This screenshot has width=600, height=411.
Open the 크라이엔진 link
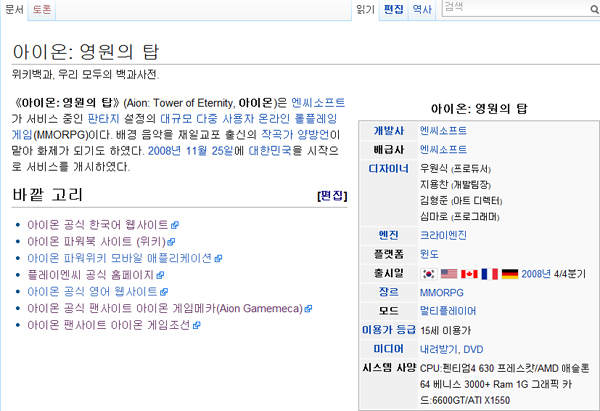pos(443,235)
